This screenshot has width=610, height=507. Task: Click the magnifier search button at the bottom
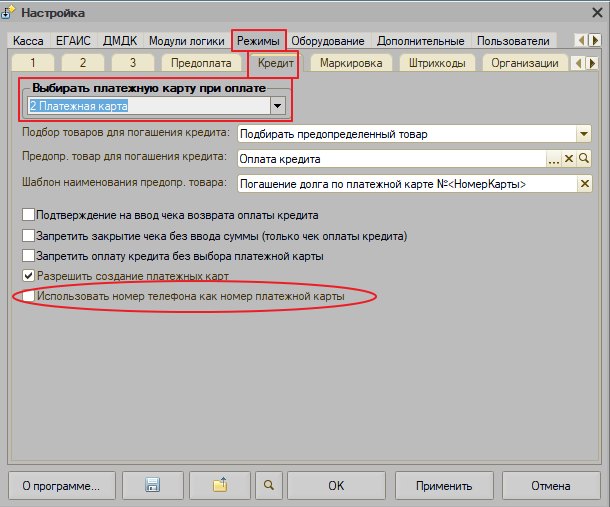click(269, 485)
